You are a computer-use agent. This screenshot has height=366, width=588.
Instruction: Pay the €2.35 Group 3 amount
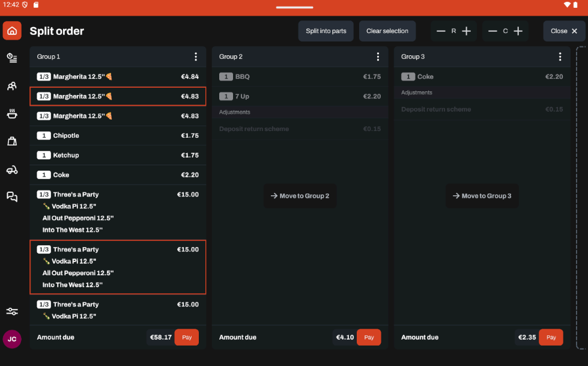click(551, 337)
